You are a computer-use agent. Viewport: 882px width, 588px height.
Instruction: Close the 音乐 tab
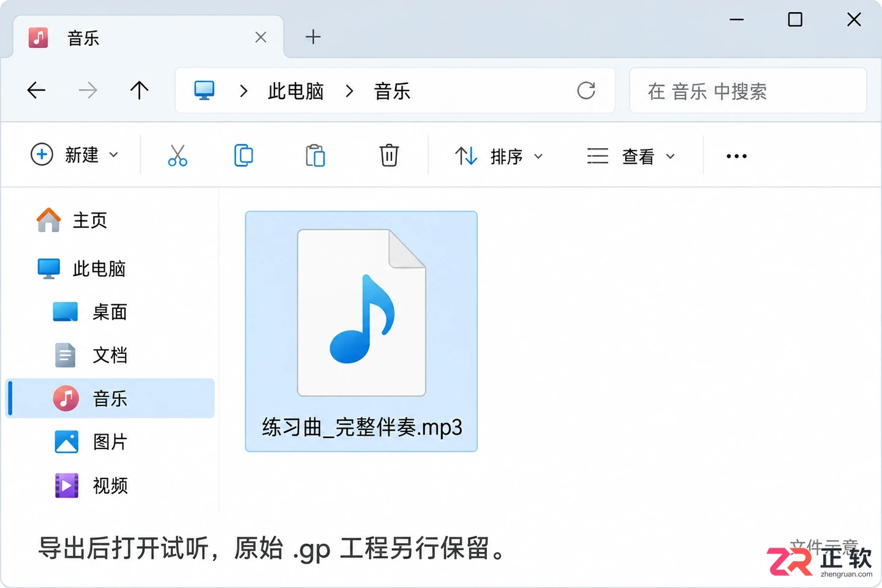[261, 37]
